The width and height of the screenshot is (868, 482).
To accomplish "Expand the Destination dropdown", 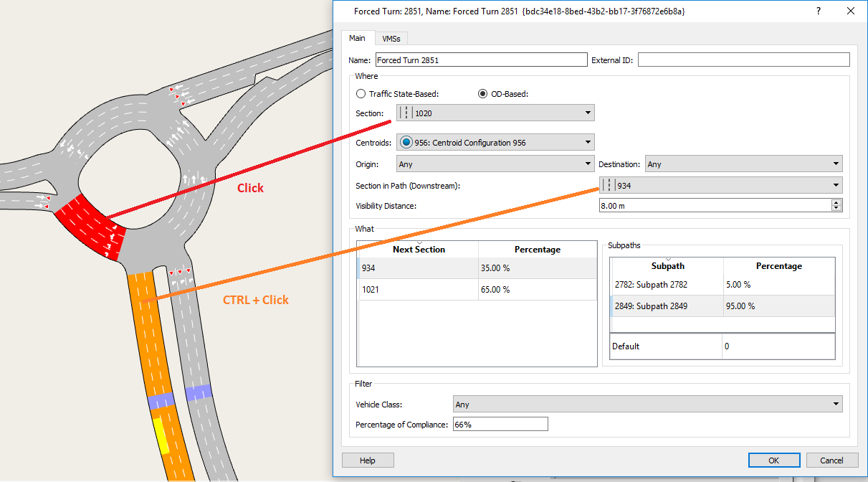I will (x=836, y=164).
